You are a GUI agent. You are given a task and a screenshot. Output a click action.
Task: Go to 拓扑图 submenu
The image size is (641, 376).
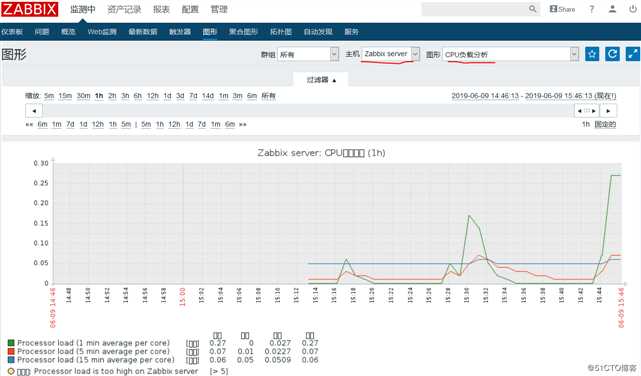(x=281, y=31)
